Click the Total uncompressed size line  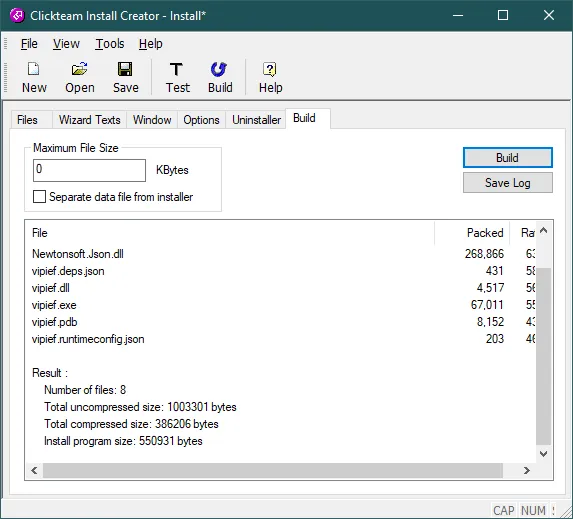pyautogui.click(x=140, y=407)
